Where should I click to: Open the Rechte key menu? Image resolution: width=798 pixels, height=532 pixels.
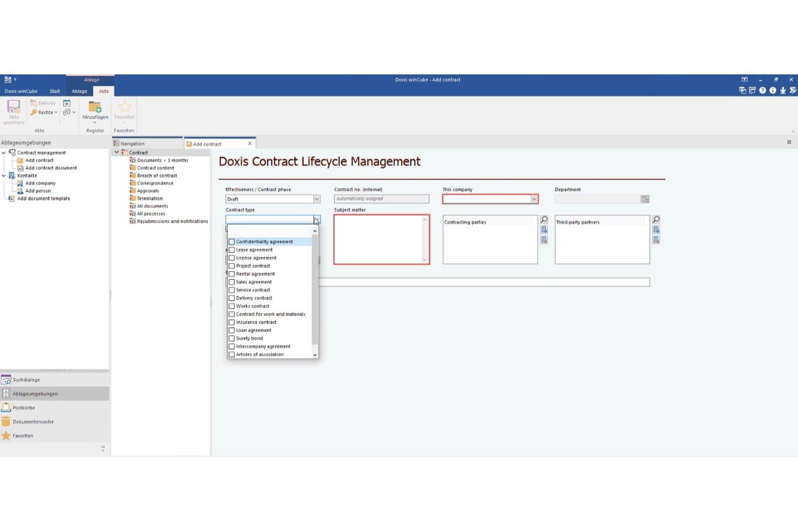(44, 112)
